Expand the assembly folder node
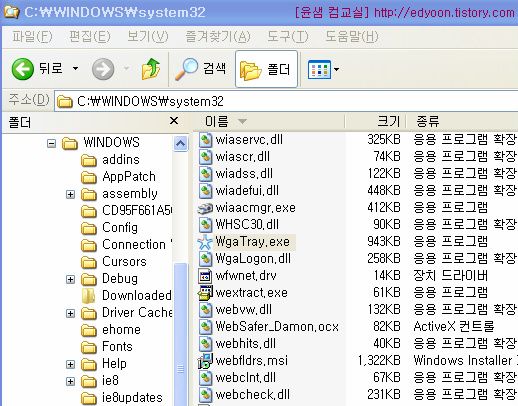The height and width of the screenshot is (406, 518). tap(70, 194)
